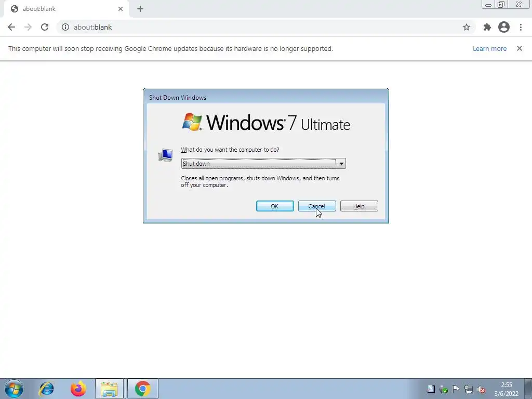Open a new tab with the plus button
532x399 pixels.
pyautogui.click(x=140, y=9)
